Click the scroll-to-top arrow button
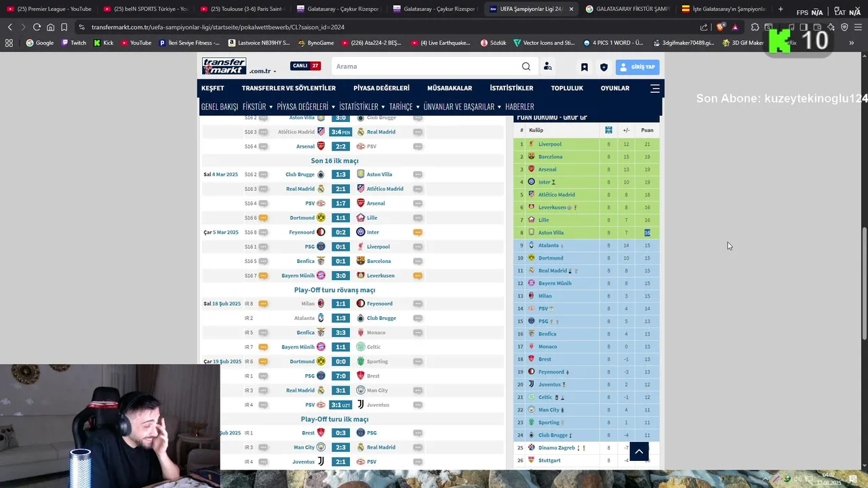The width and height of the screenshot is (868, 488). point(639,451)
